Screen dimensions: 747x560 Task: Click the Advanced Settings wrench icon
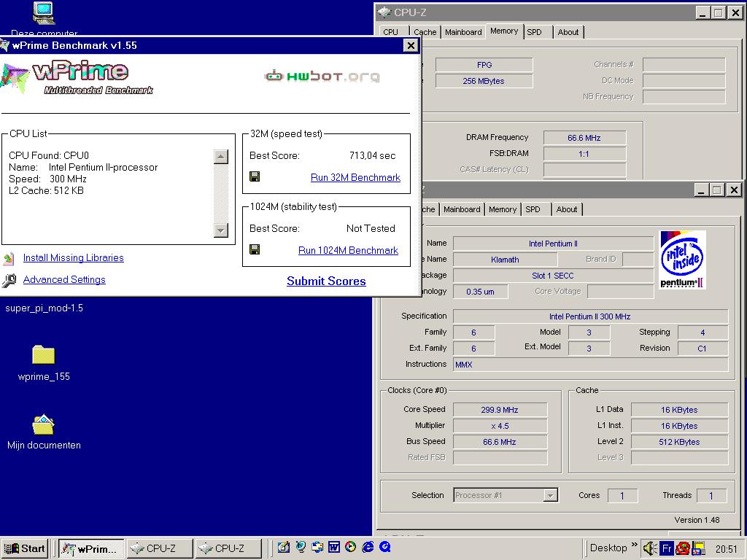[x=9, y=281]
